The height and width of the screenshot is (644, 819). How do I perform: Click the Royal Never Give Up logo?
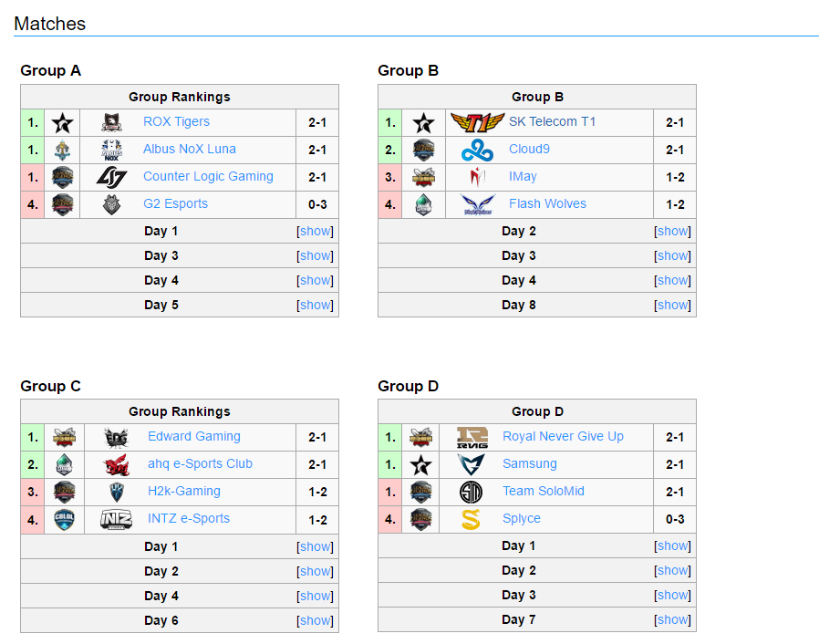(x=472, y=437)
